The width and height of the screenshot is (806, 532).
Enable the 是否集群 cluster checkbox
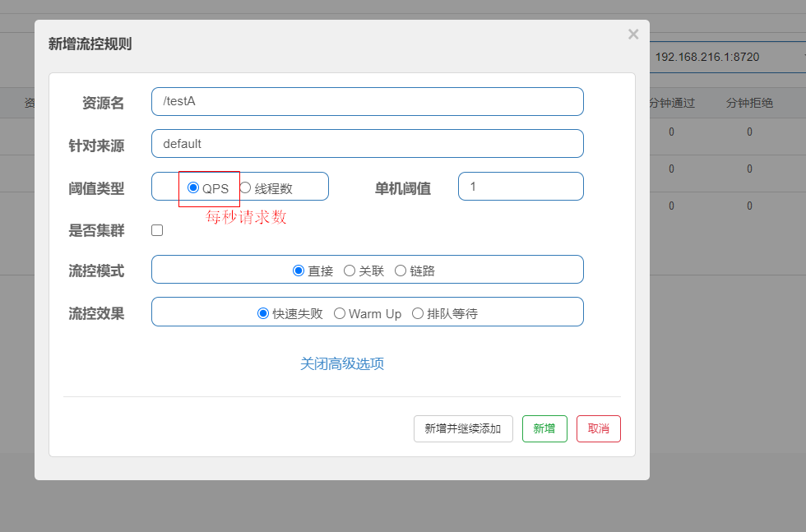[x=157, y=230]
